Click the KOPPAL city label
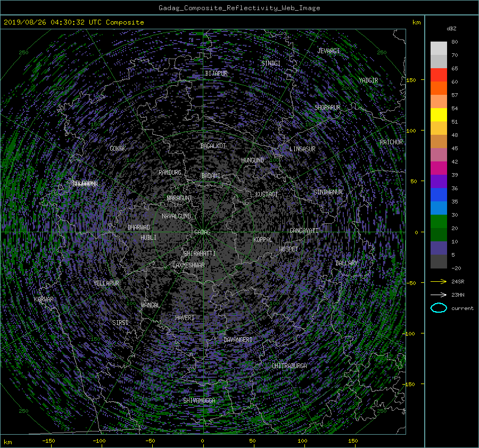 point(263,239)
